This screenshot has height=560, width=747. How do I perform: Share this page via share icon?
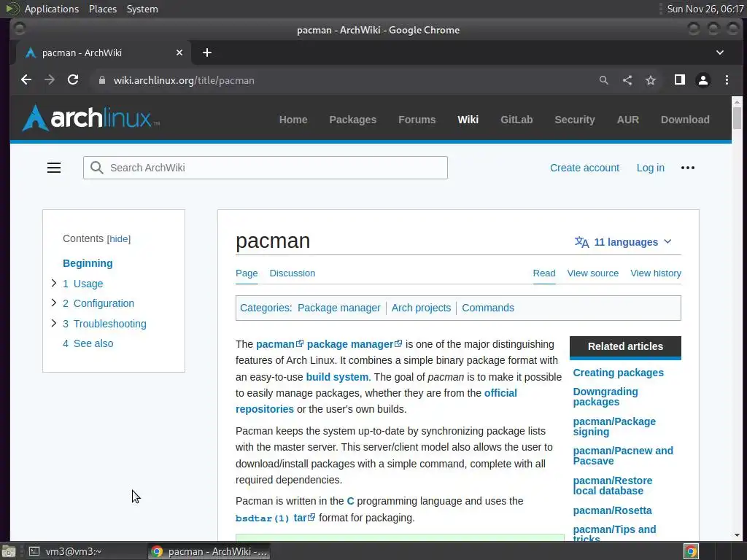click(627, 80)
